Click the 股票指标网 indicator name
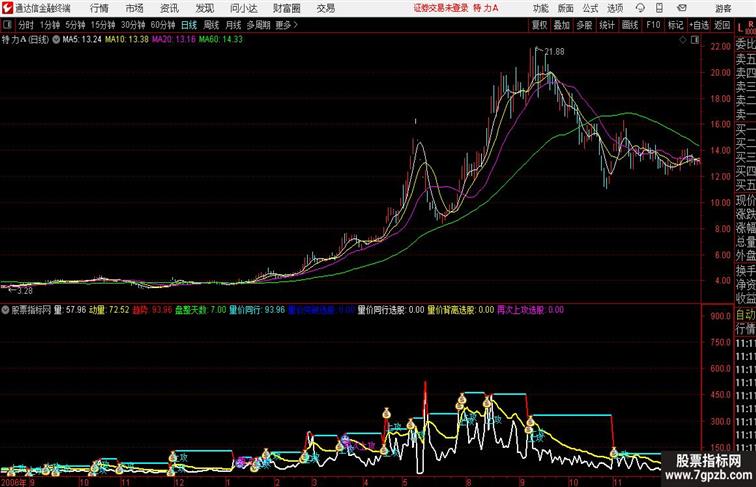The image size is (756, 487). tap(31, 310)
